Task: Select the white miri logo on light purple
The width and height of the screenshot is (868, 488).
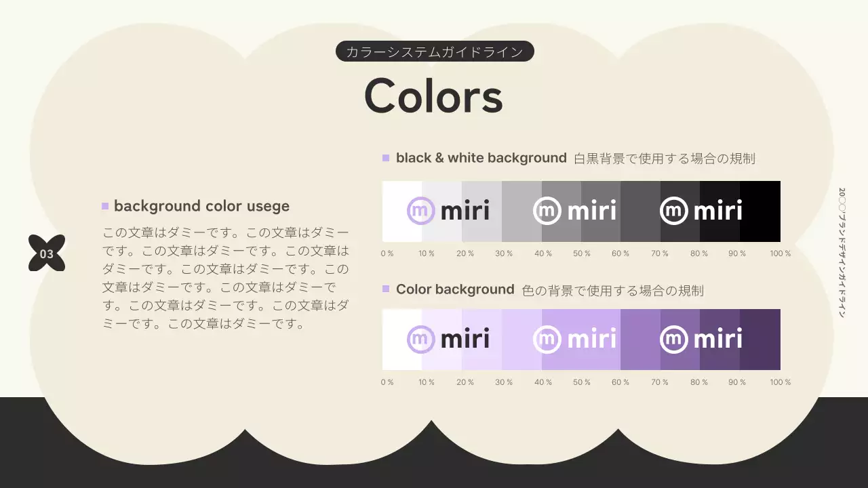Action: coord(574,339)
